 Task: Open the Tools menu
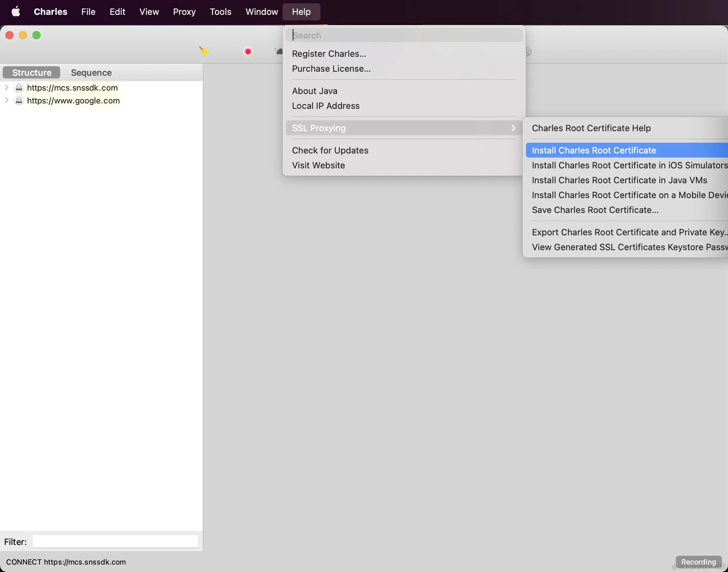point(220,12)
